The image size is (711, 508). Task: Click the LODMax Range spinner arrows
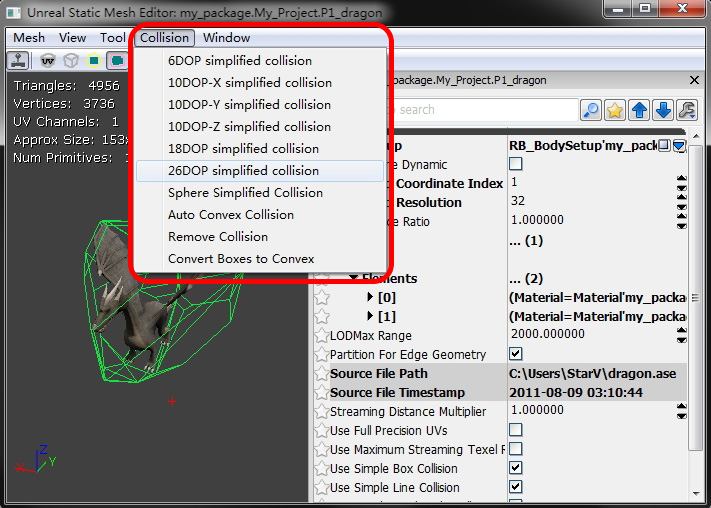[x=681, y=335]
